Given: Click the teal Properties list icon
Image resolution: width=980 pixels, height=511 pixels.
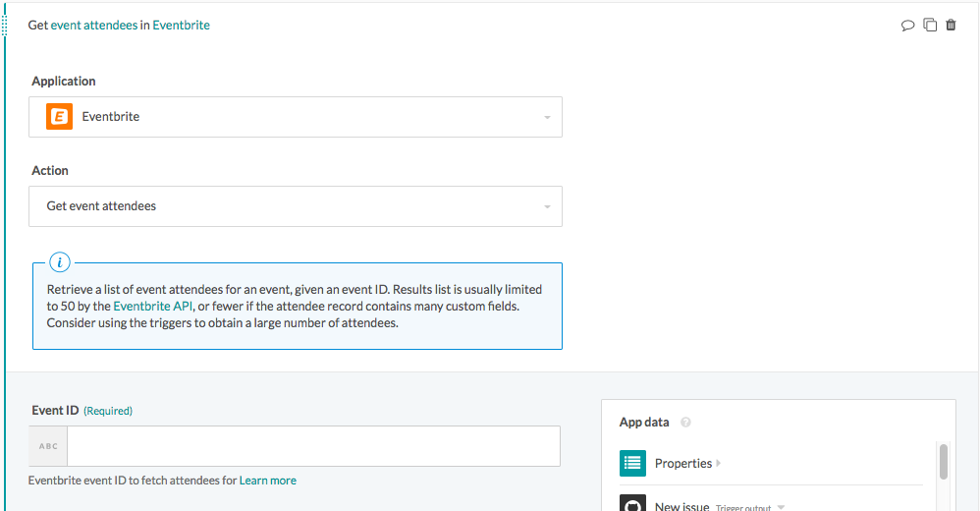Looking at the screenshot, I should point(633,463).
